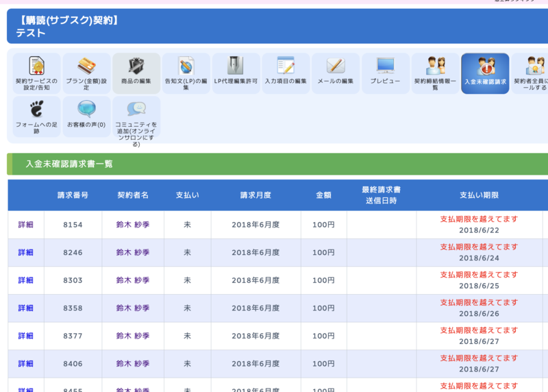Image resolution: width=548 pixels, height=392 pixels.
Task: Click 鈴木 紗季 name in row 8303
Action: [133, 280]
